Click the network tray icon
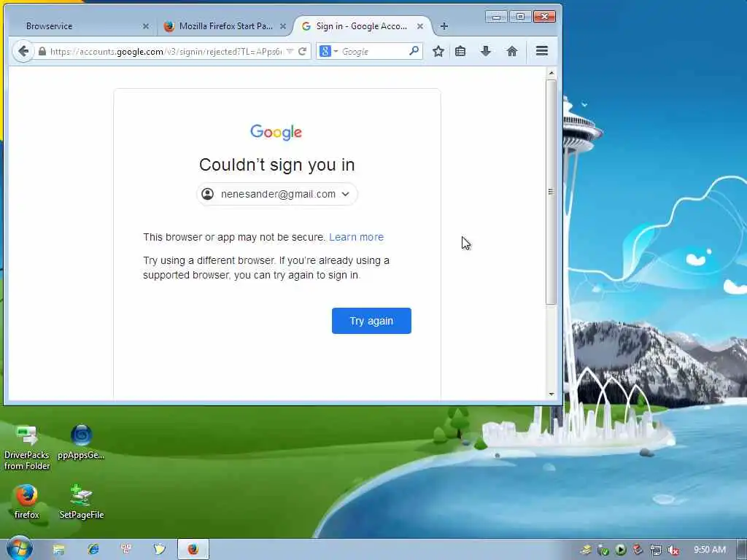Viewport: 747px width, 560px height. point(656,550)
